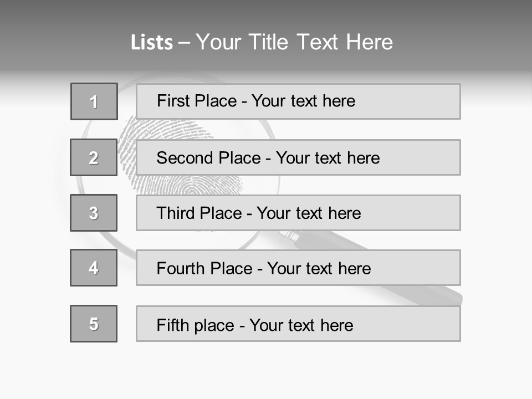Viewport: 532px width, 399px height.
Task: Select the number 4 box
Action: coord(94,268)
